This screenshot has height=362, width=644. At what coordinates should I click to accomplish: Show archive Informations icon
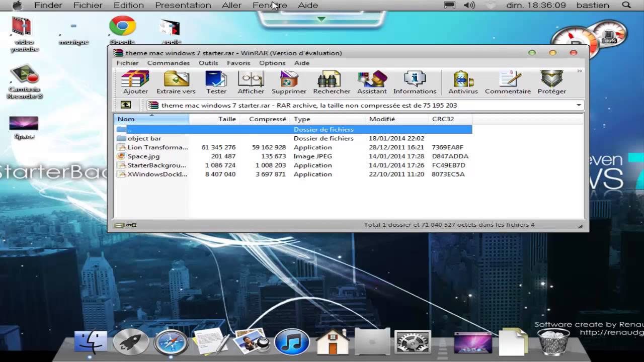pos(415,82)
